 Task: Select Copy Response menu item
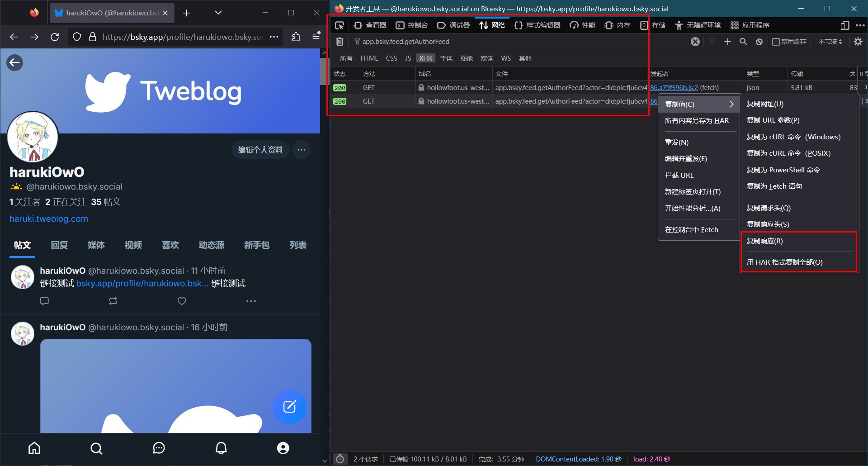[764, 241]
